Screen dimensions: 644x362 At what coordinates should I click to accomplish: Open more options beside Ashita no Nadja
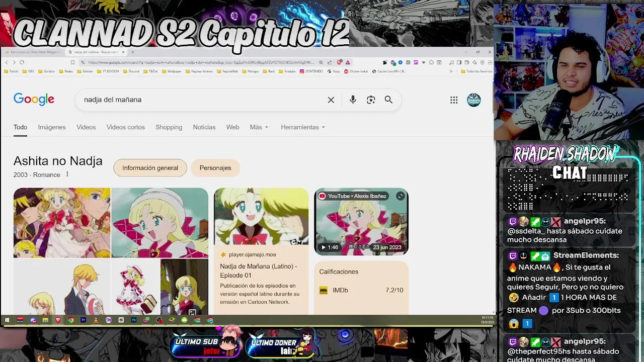tap(67, 174)
